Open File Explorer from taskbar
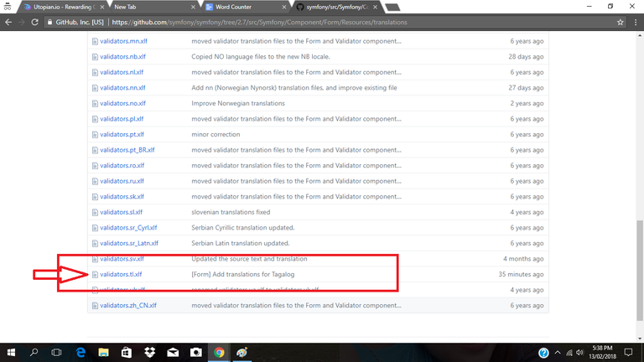This screenshot has width=644, height=362. 103,353
